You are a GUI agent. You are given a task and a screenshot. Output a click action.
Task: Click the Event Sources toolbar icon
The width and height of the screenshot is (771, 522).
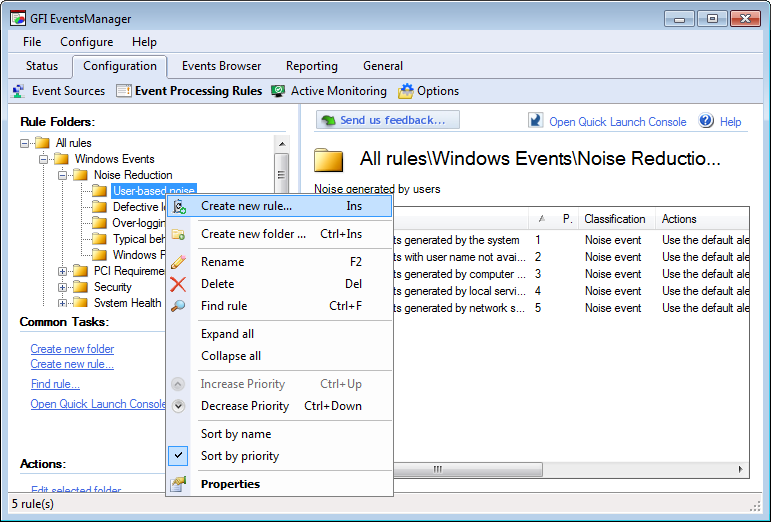[x=19, y=91]
